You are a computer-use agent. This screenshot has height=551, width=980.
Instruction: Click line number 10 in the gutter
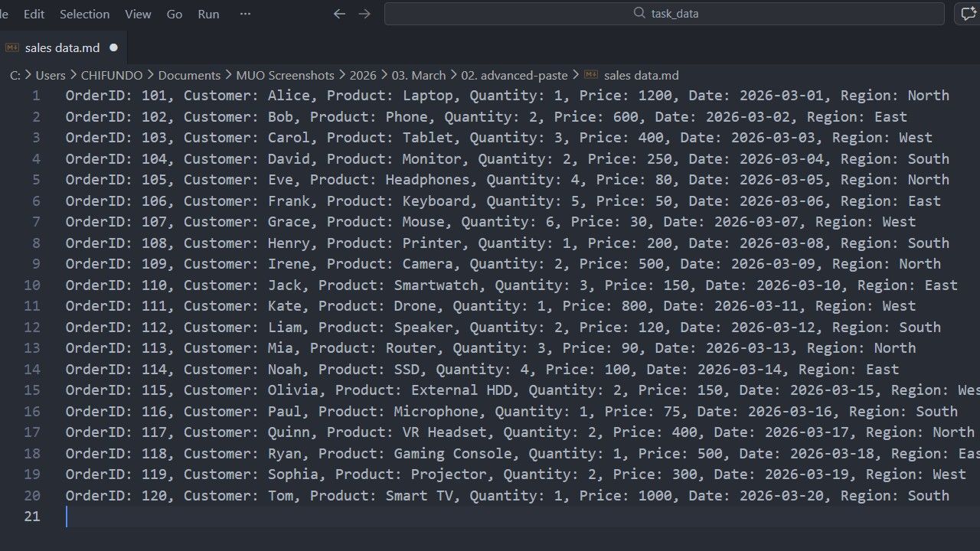tap(32, 285)
